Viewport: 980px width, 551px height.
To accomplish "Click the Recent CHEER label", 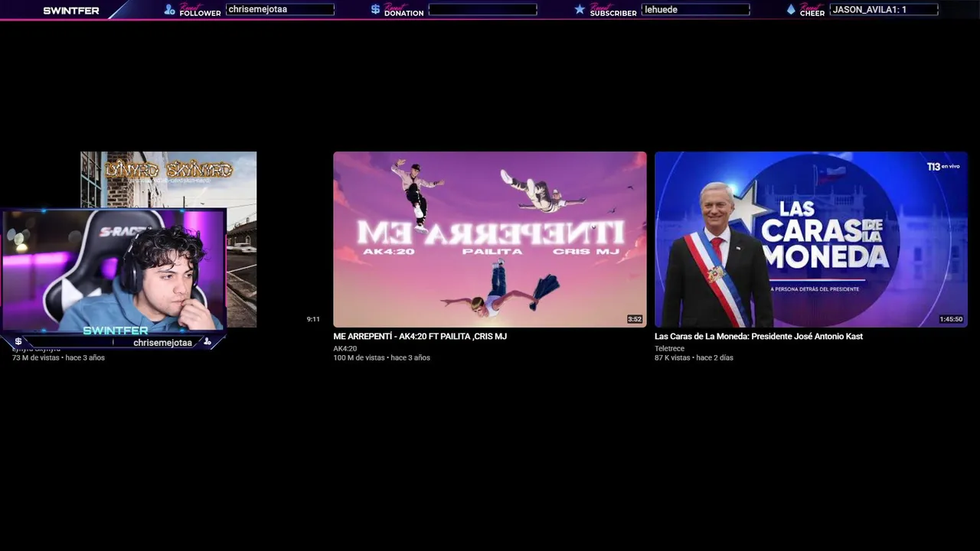I will (x=812, y=10).
